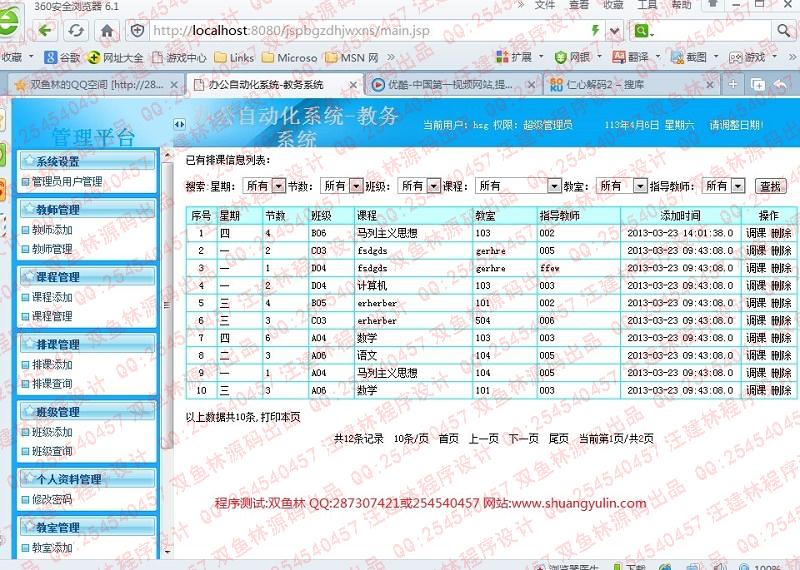Click 打印本页 link

click(281, 417)
